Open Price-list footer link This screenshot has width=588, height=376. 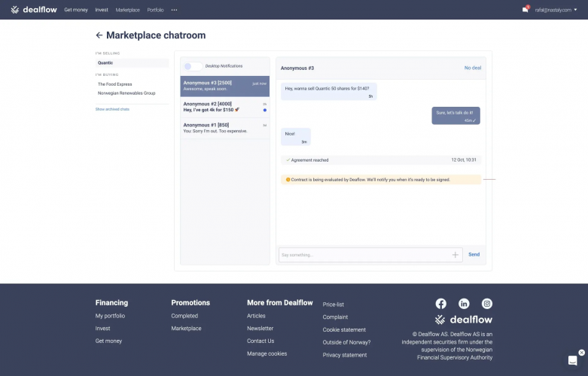click(x=333, y=305)
